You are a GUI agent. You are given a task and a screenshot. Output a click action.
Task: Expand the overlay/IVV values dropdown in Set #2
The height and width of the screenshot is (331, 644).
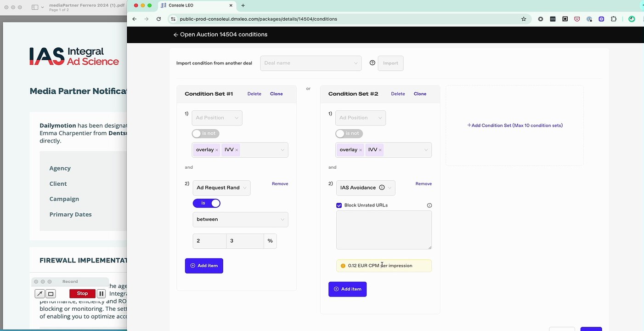click(x=426, y=150)
